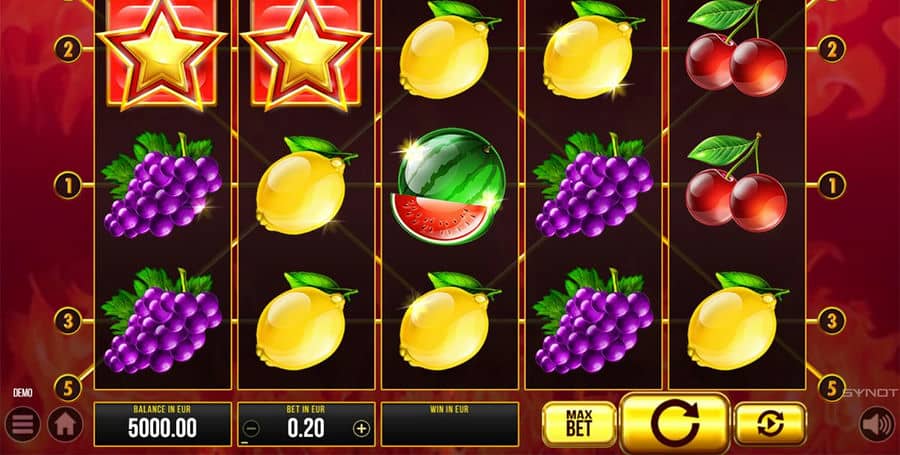Spin the reels with the big arrow button
The height and width of the screenshot is (455, 900).
[675, 423]
